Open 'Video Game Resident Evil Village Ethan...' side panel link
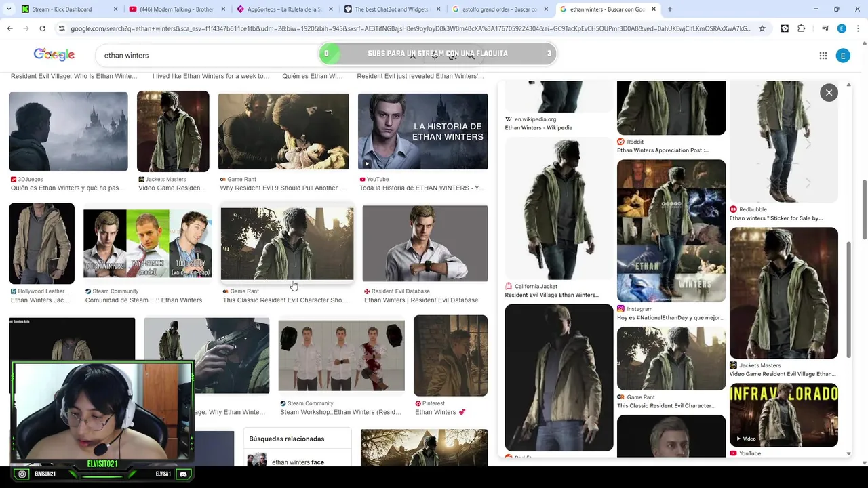Screen dimensions: 868x488 point(783,374)
